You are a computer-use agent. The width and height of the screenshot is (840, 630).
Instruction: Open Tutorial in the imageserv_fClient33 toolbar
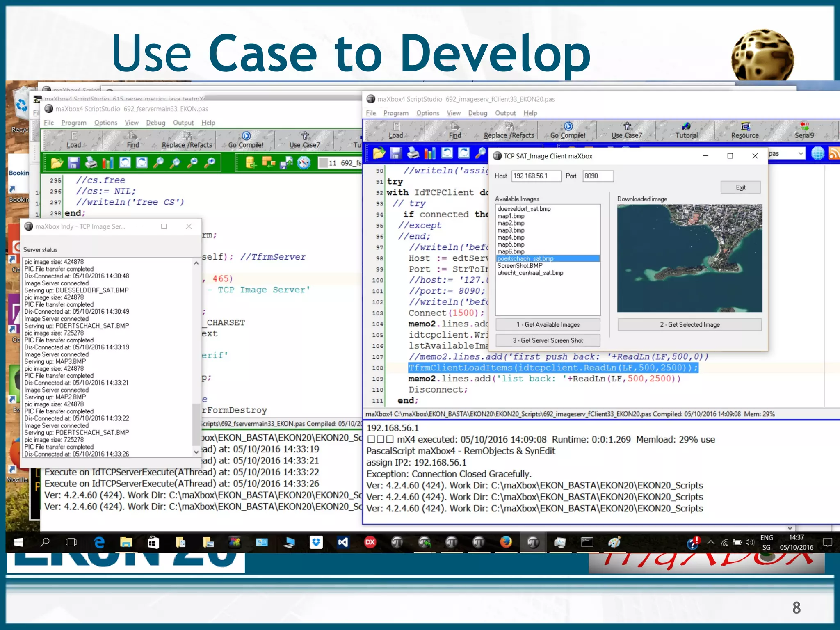point(687,130)
